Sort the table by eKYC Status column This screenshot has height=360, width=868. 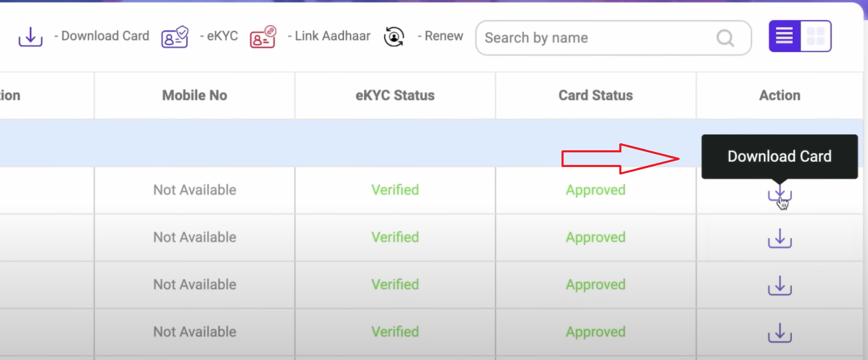[394, 95]
